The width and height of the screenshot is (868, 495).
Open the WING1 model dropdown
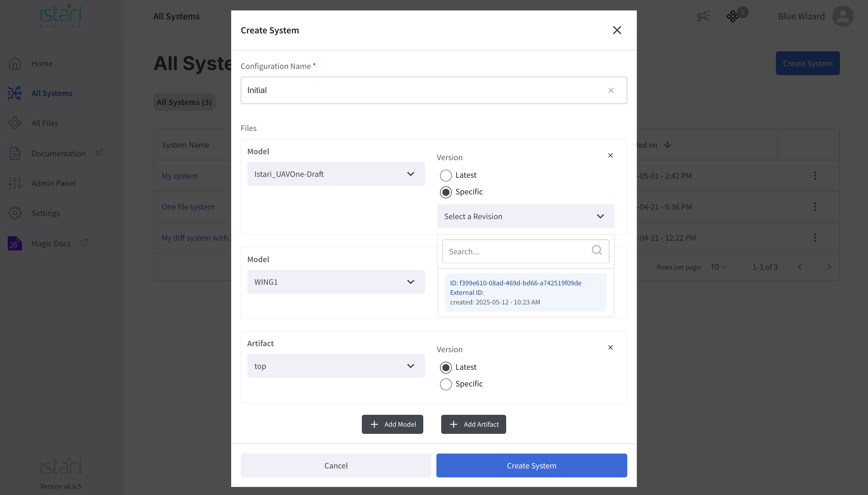click(x=336, y=281)
